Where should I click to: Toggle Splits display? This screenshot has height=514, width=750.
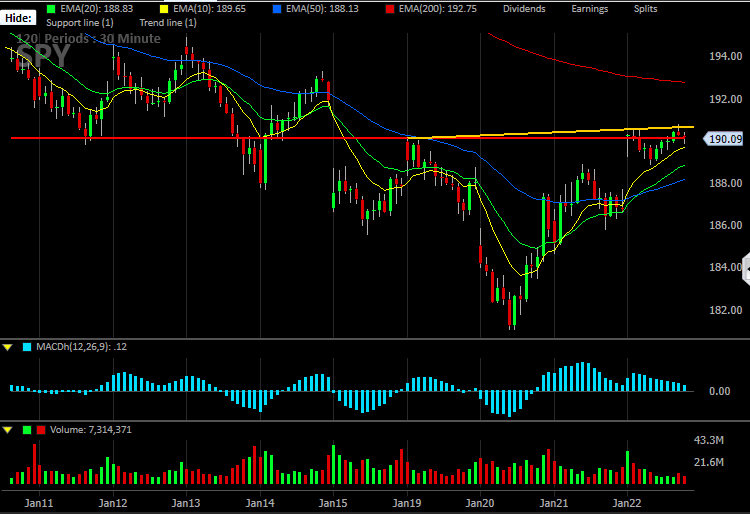click(645, 9)
